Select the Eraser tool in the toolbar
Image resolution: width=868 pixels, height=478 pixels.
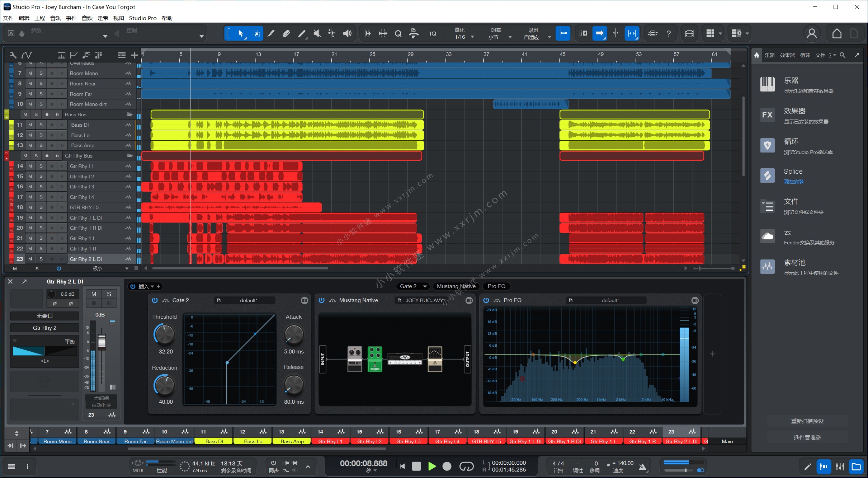tap(286, 33)
